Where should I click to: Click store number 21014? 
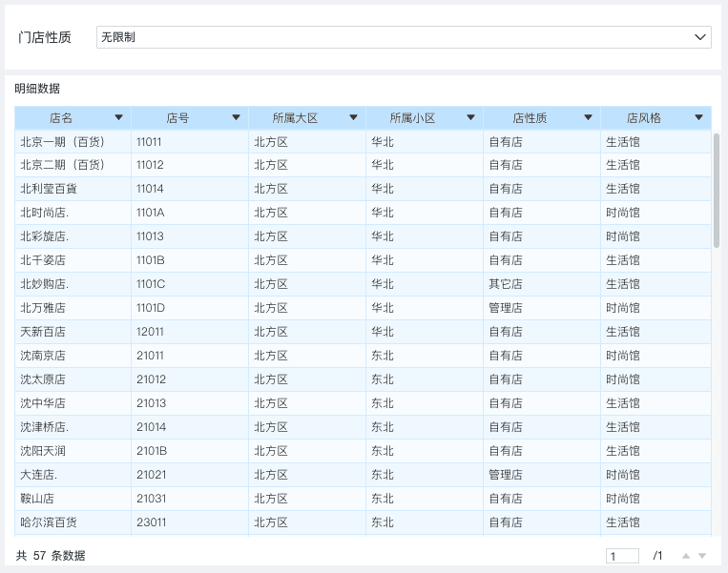point(152,427)
